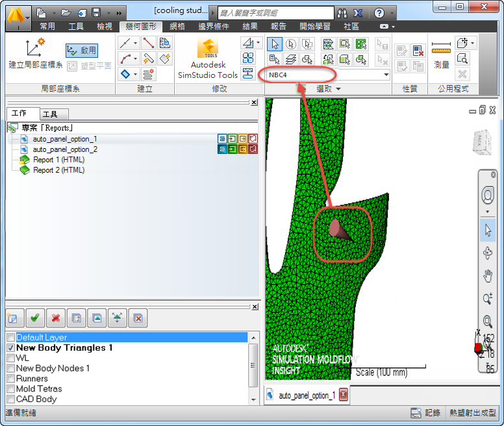Close the layers panel
The width and height of the screenshot is (504, 426).
[255, 307]
